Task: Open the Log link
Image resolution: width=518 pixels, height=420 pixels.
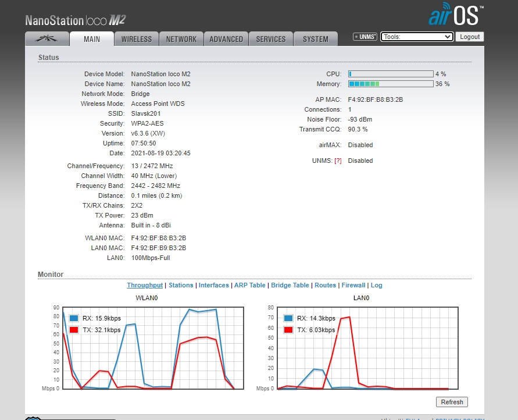Action: [376, 285]
